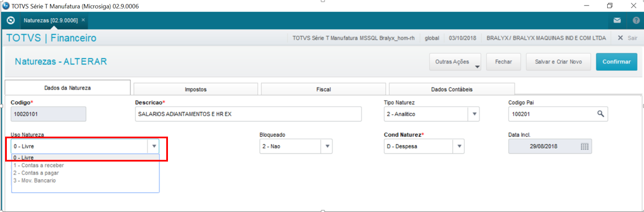Click the TOTVS home logo icon
This screenshot has width=644, height=212.
pos(11,20)
